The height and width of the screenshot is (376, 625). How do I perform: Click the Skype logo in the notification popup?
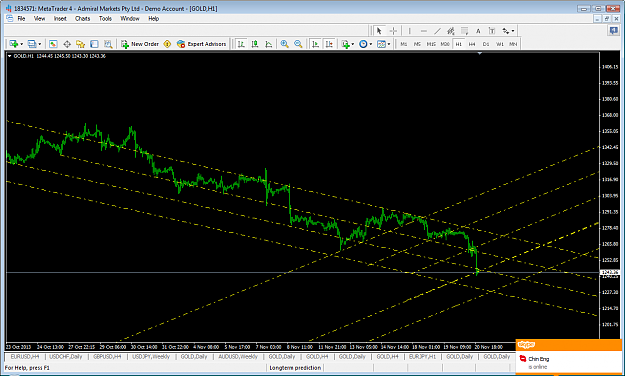tap(526, 345)
